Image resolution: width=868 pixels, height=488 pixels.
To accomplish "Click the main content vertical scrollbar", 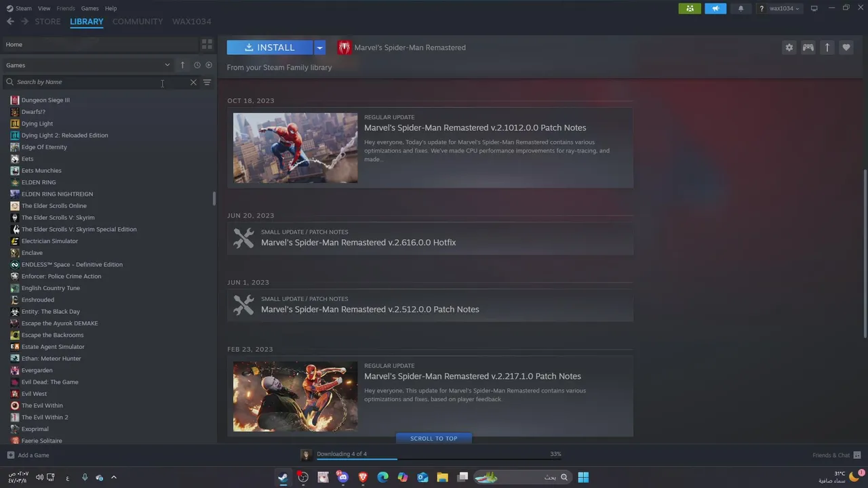I will (865, 252).
